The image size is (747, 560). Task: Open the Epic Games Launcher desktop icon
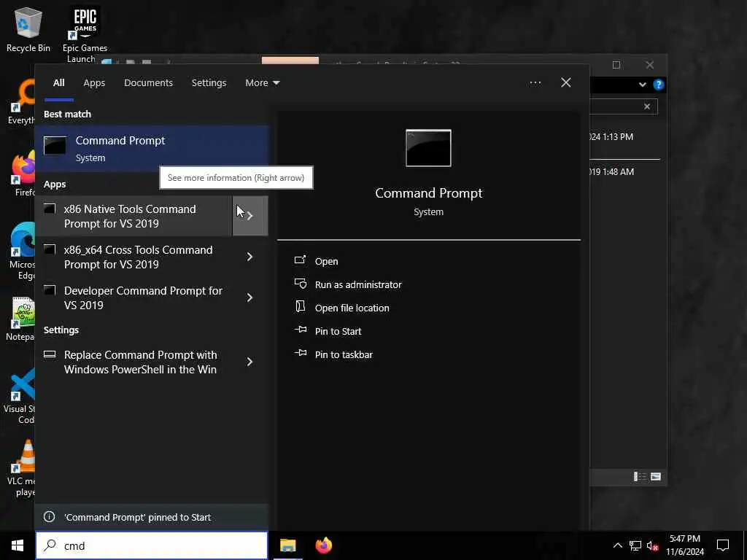coord(85,34)
